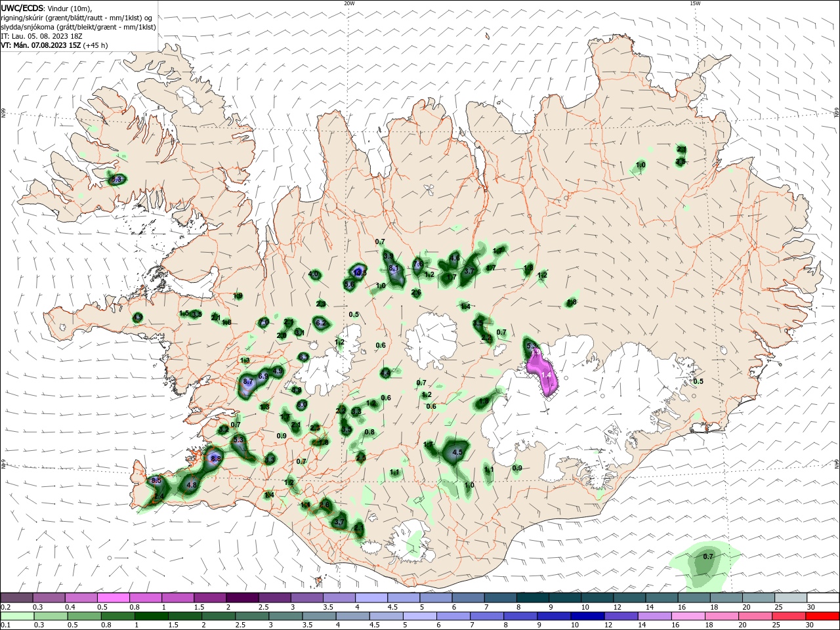Click the bright pink 0.5 swatch in the upper legend
Image resolution: width=840 pixels, height=630 pixels.
pyautogui.click(x=113, y=598)
